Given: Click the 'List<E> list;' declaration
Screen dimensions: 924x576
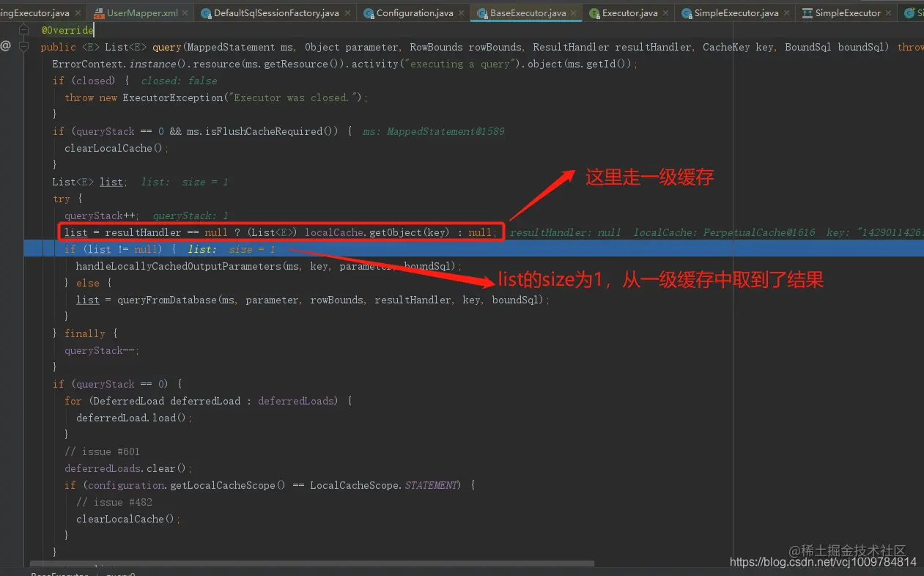Looking at the screenshot, I should pos(89,182).
